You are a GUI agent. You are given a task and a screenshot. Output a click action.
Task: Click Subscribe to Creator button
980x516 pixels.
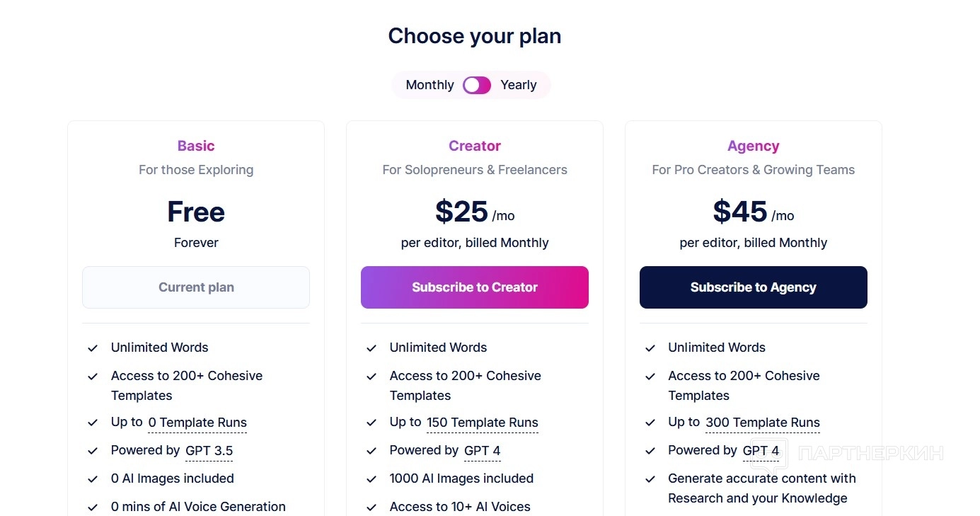click(474, 287)
